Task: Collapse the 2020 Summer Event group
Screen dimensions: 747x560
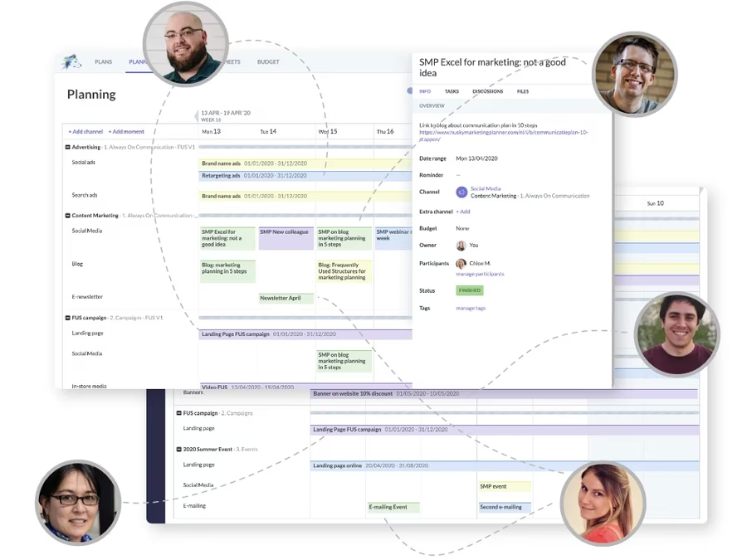Action: (x=179, y=449)
